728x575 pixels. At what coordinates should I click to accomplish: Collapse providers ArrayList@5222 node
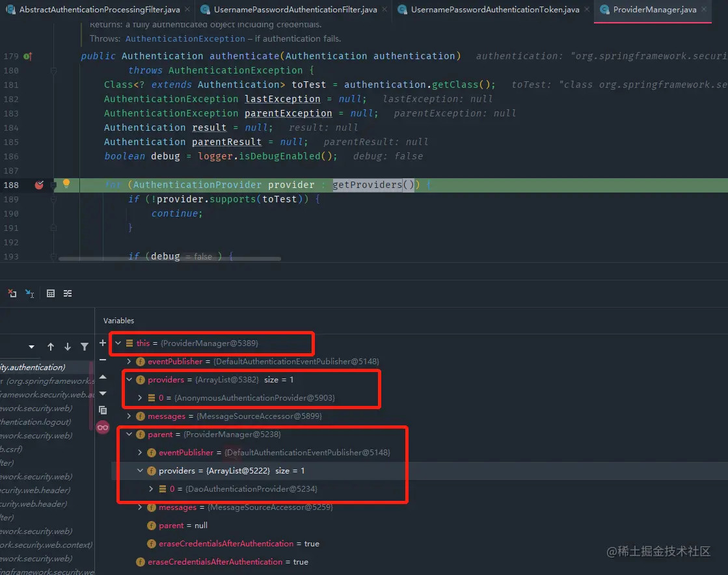140,470
